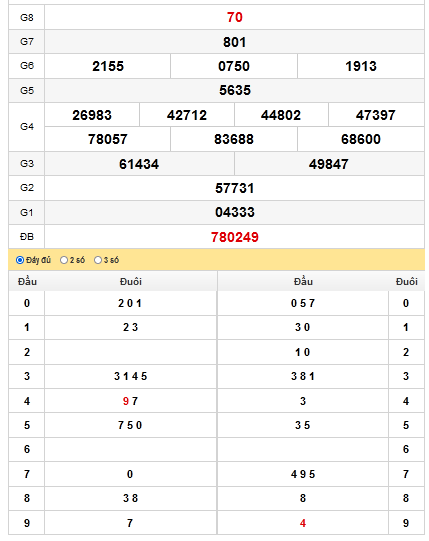
Task: Click the ĐB row label
Action: [x=27, y=237]
